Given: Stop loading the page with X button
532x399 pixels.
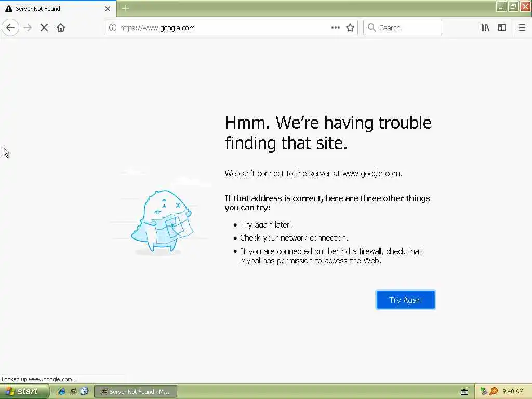Looking at the screenshot, I should [44, 28].
